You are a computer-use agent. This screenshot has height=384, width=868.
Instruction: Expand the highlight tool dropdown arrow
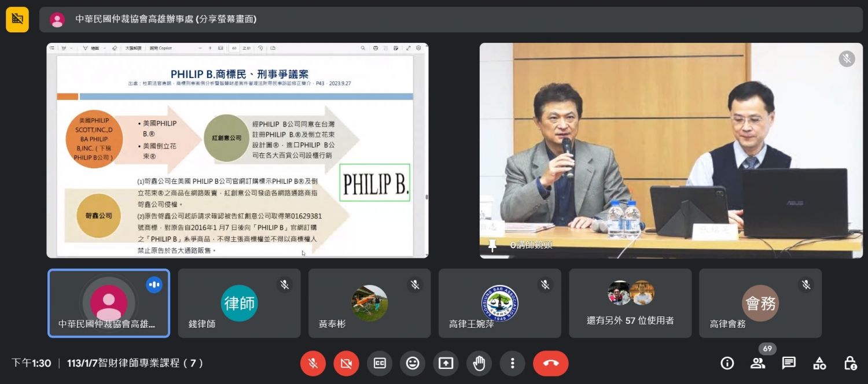point(71,48)
